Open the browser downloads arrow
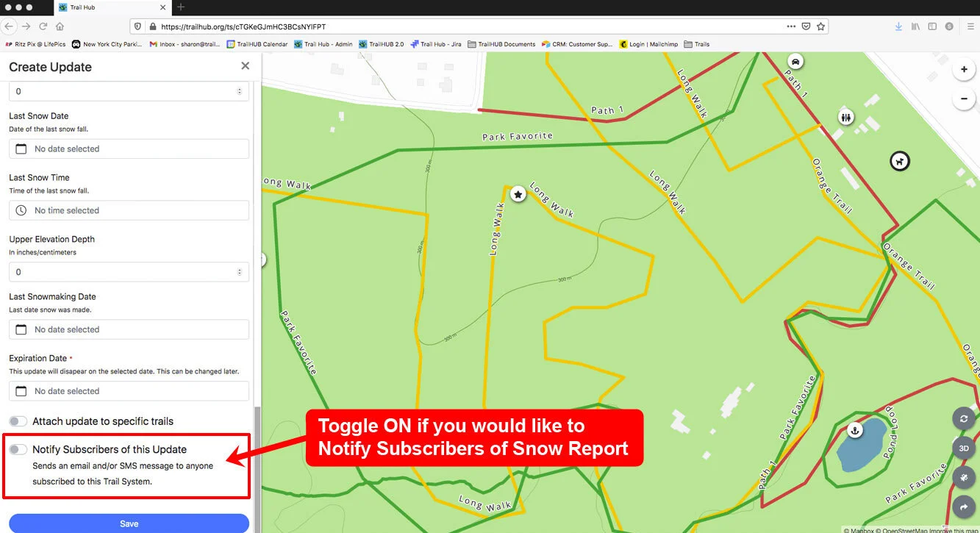The image size is (980, 533). (x=898, y=26)
